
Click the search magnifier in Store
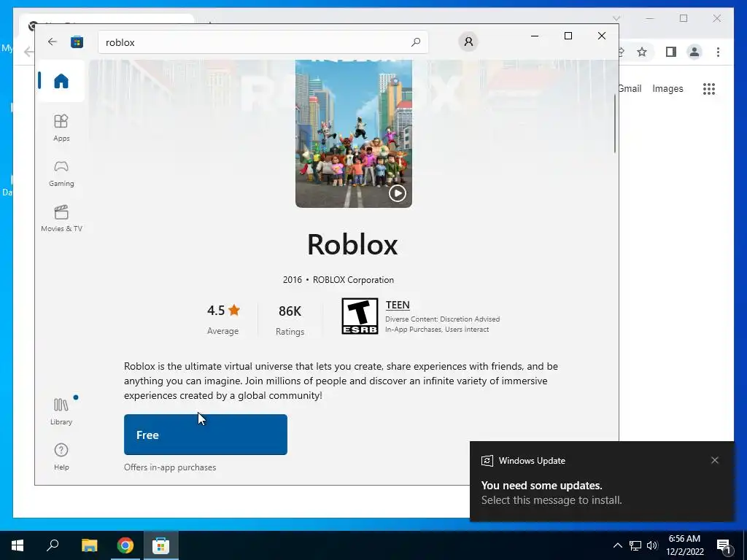pyautogui.click(x=415, y=42)
